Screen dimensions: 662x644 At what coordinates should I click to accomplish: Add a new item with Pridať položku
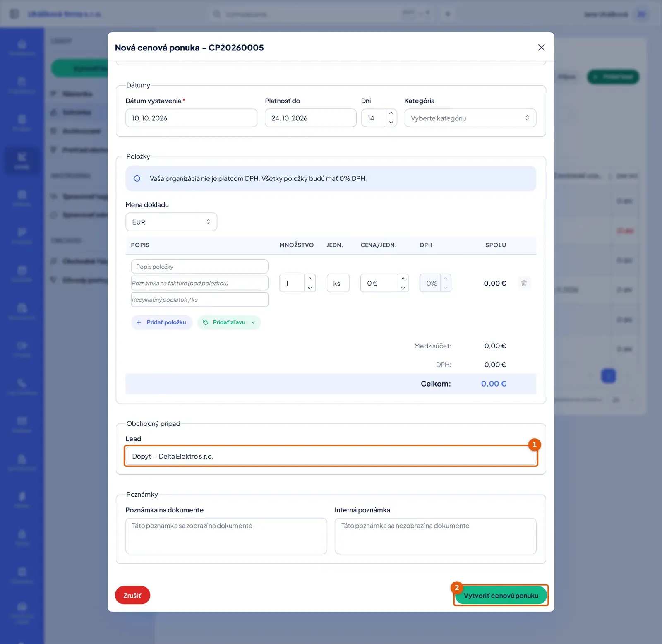coord(162,322)
